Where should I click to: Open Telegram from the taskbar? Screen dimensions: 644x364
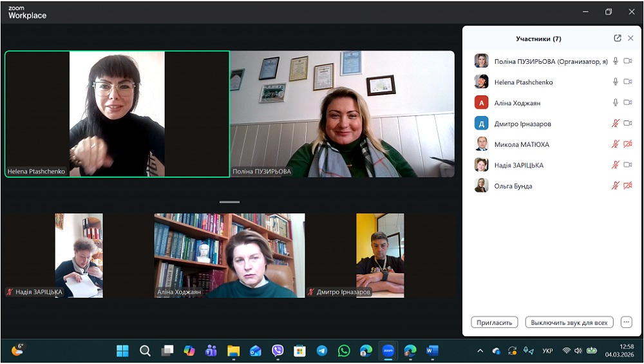[322, 351]
